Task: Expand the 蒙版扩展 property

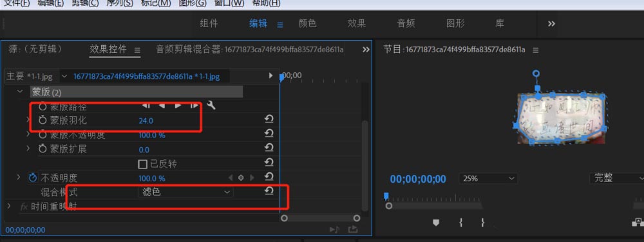Action: coord(28,148)
